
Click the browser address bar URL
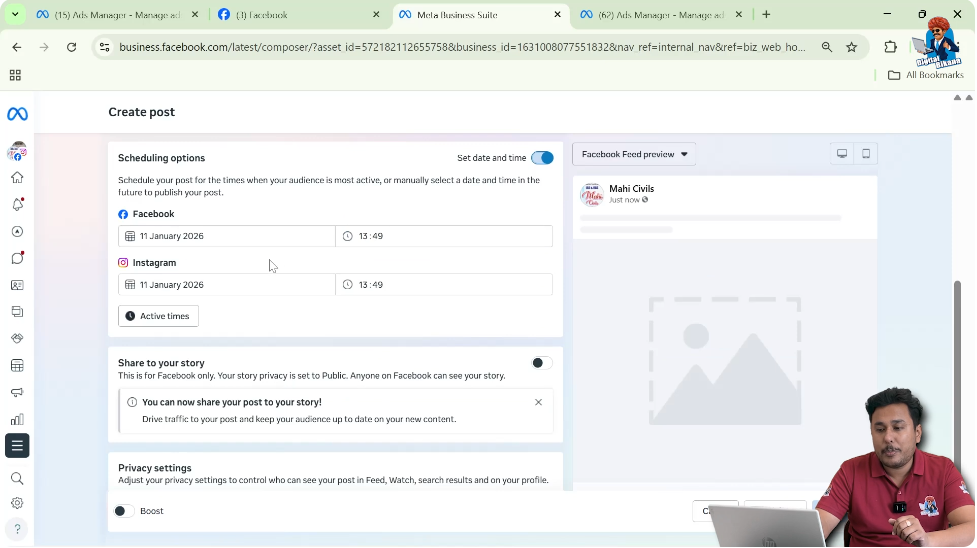(462, 47)
